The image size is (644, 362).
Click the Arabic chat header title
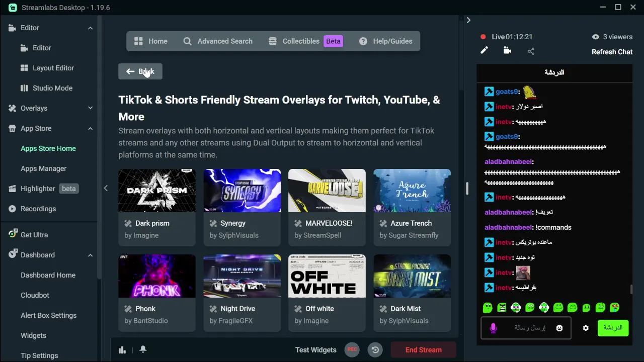tap(554, 72)
